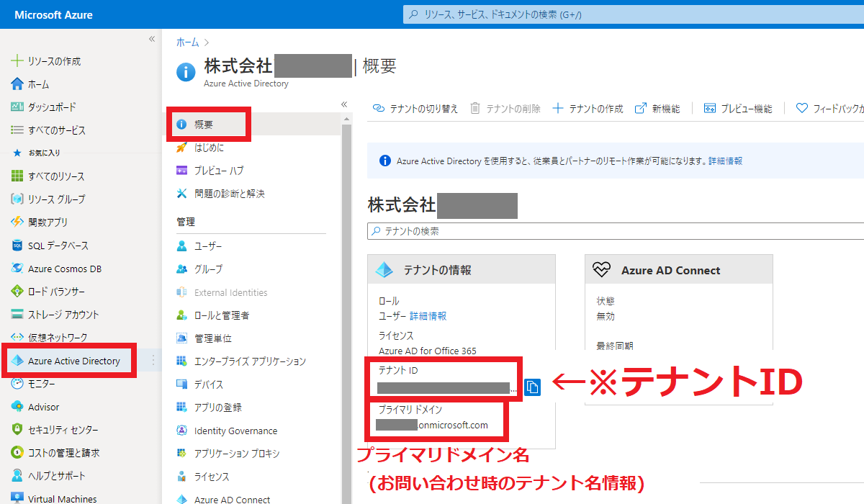Click テナントの作成 in the toolbar

pyautogui.click(x=588, y=109)
